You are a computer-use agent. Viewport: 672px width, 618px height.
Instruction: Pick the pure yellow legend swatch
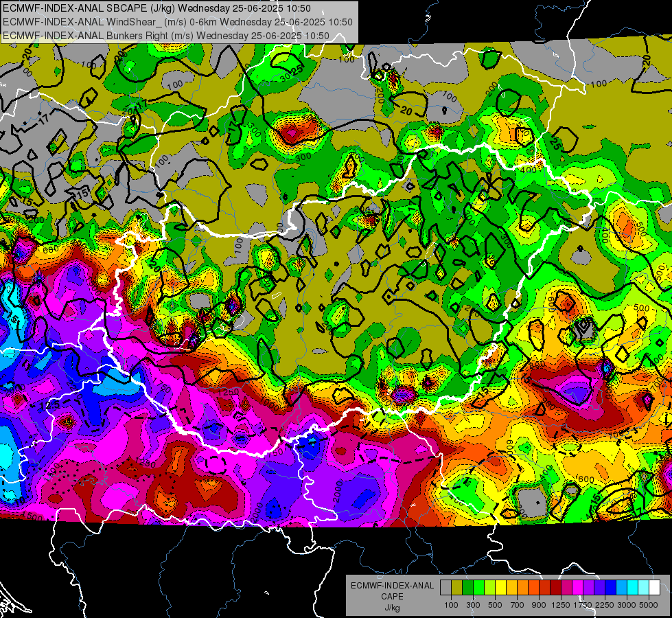point(500,587)
